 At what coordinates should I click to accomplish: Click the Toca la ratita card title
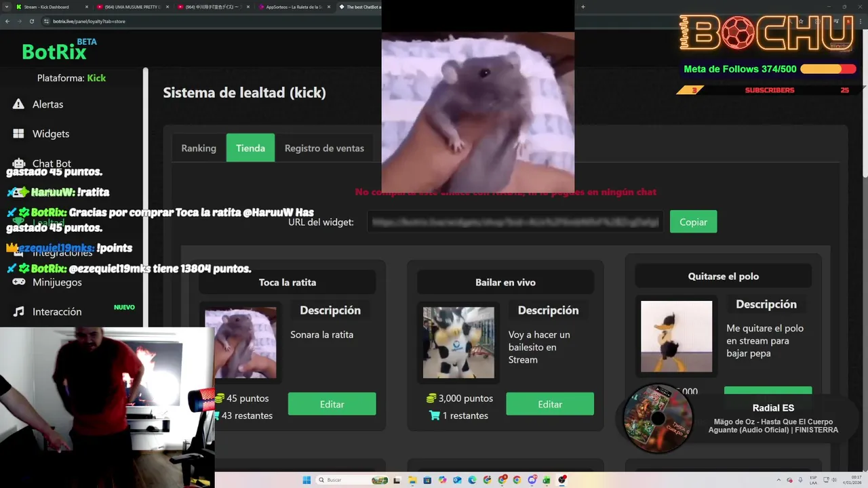click(288, 282)
